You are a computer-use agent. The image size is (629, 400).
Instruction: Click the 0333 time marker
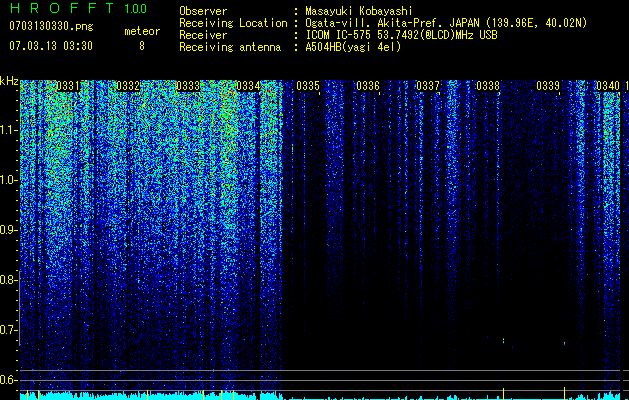click(188, 86)
